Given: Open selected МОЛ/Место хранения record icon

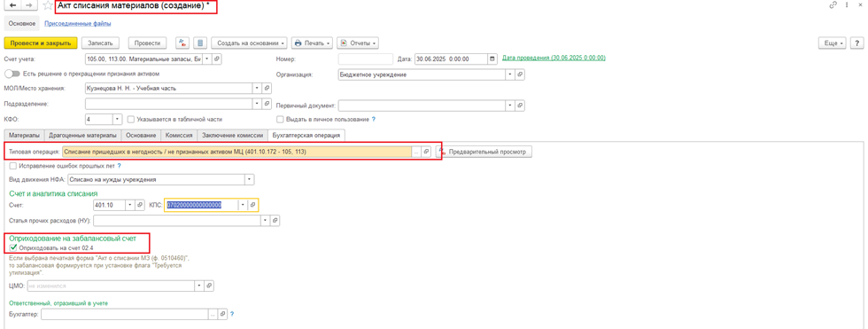Looking at the screenshot, I should coord(267,88).
